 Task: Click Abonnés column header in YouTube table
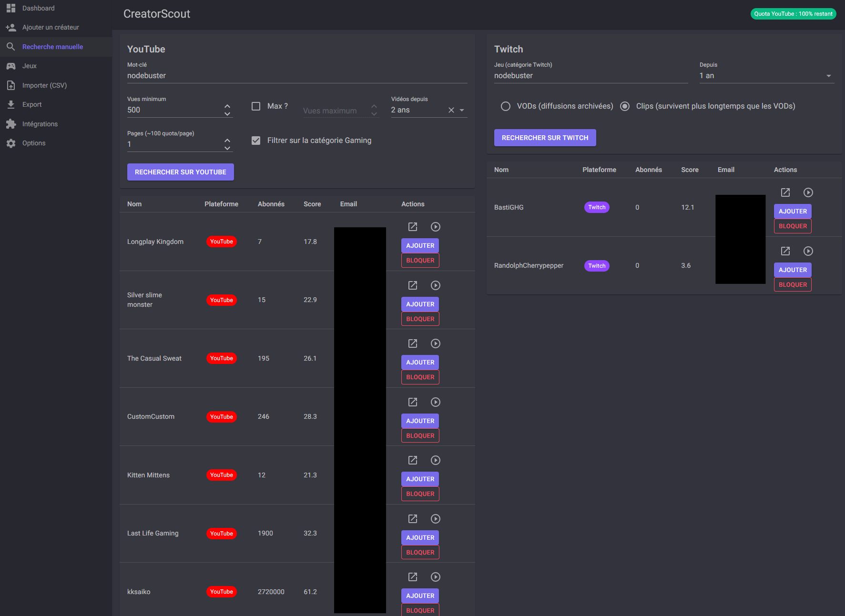click(271, 204)
